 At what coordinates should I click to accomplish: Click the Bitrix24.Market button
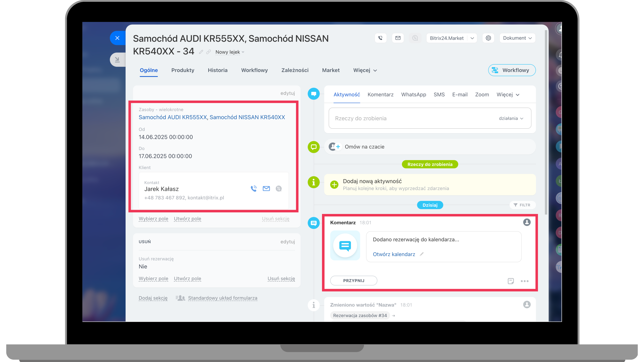(x=447, y=38)
